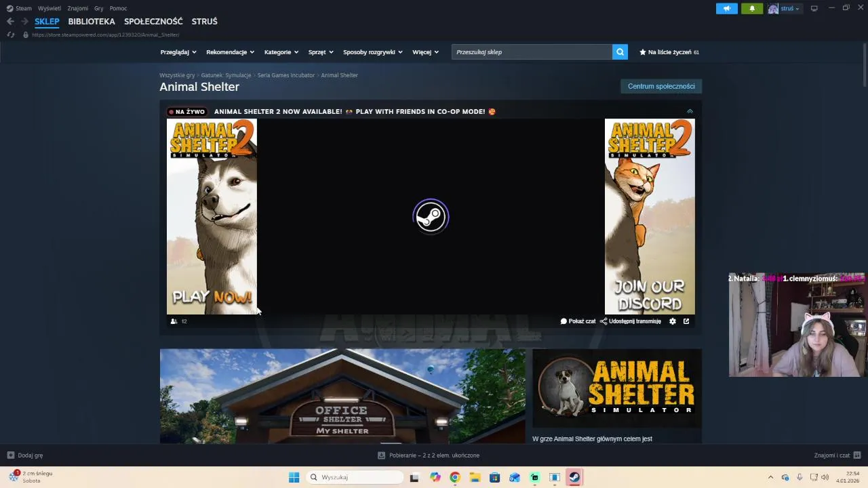Image resolution: width=868 pixels, height=488 pixels.
Task: Go back with the left arrow
Action: [x=10, y=22]
